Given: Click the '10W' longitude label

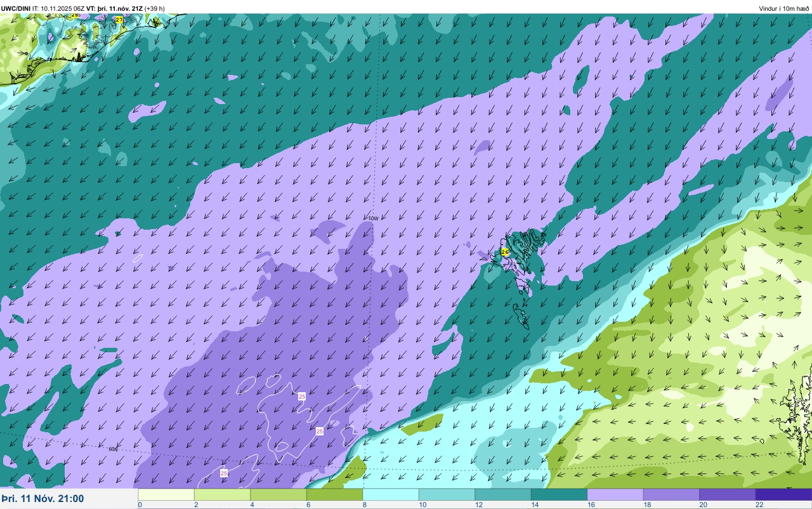Looking at the screenshot, I should [373, 218].
